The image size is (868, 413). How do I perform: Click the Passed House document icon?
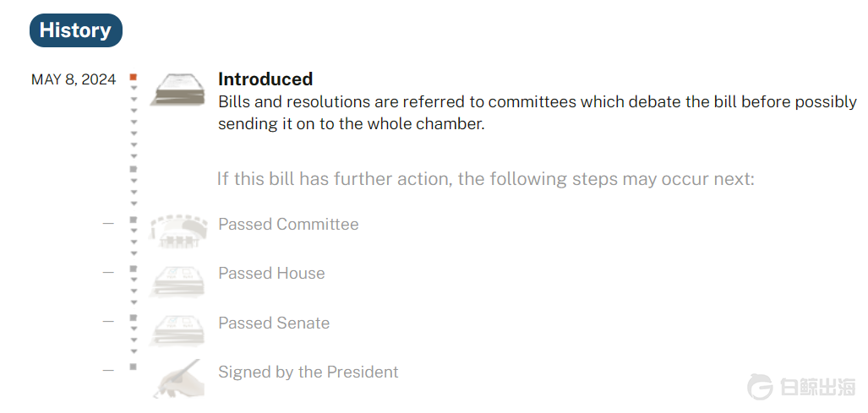coord(177,280)
